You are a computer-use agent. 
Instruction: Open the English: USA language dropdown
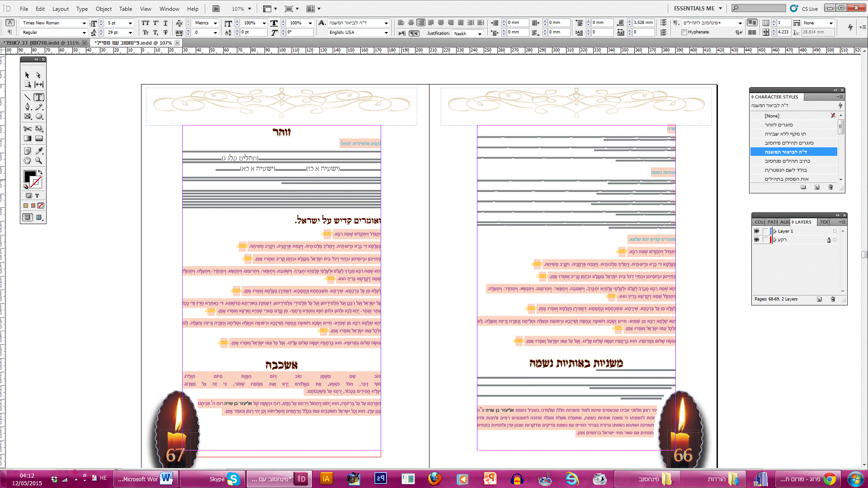click(x=386, y=33)
